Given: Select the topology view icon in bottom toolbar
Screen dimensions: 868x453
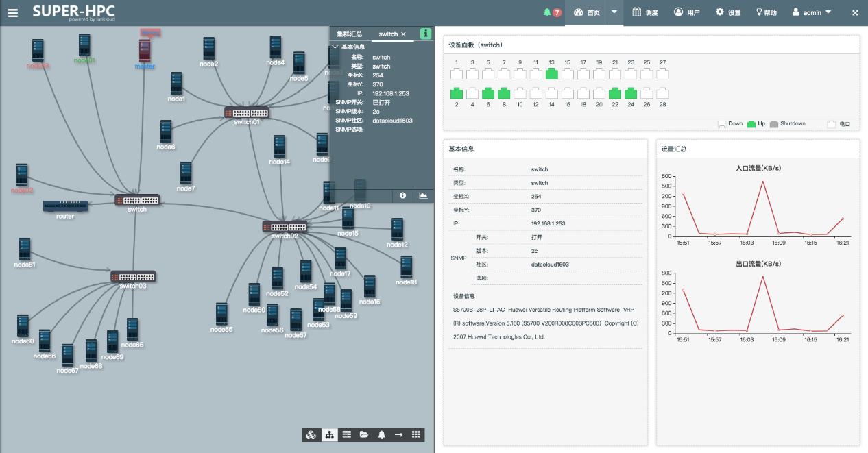Looking at the screenshot, I should [329, 434].
